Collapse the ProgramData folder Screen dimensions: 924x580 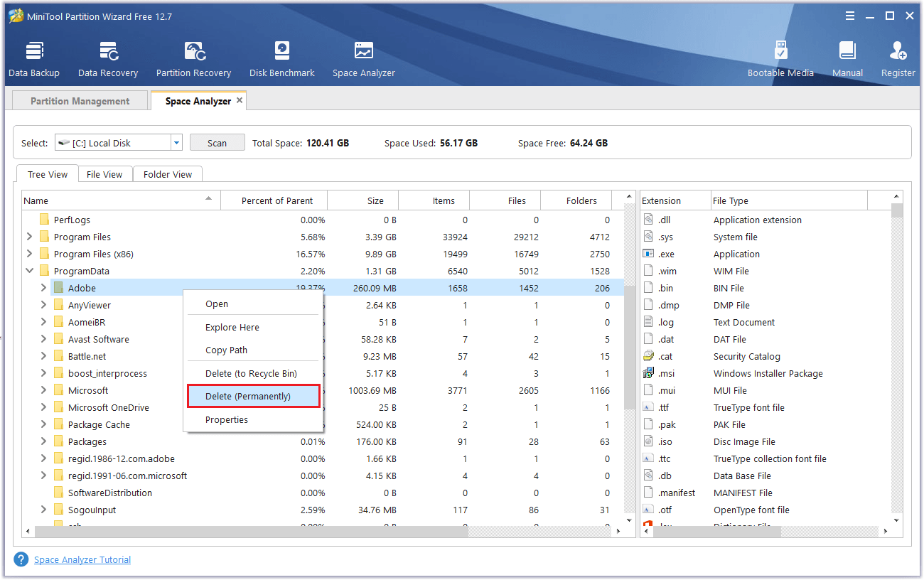(29, 271)
